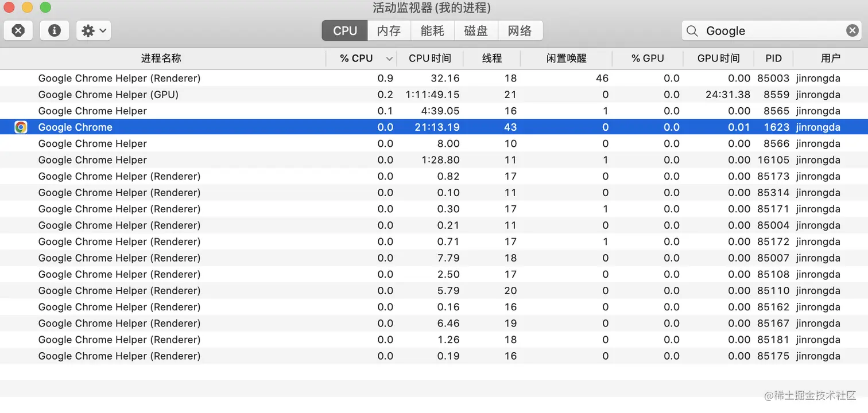Sort by 线程 column header
This screenshot has width=868, height=413.
click(492, 59)
